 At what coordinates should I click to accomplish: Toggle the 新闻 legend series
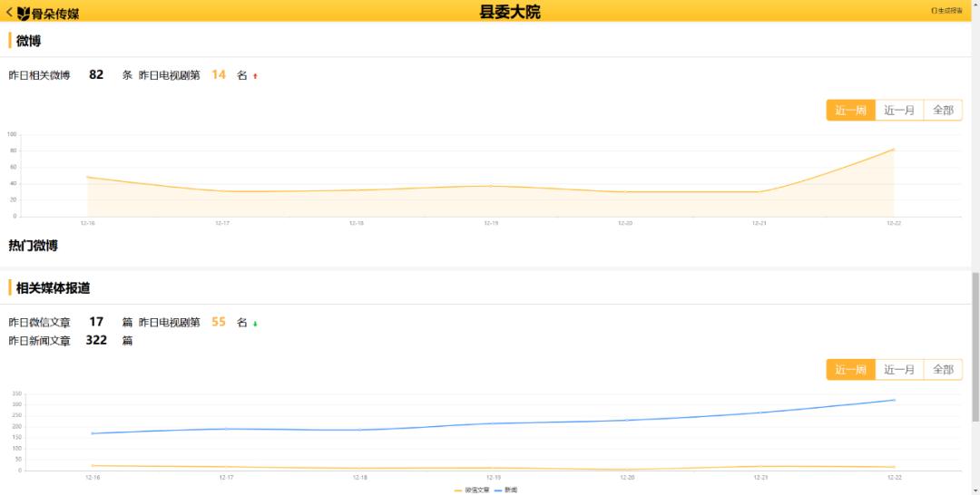[506, 490]
